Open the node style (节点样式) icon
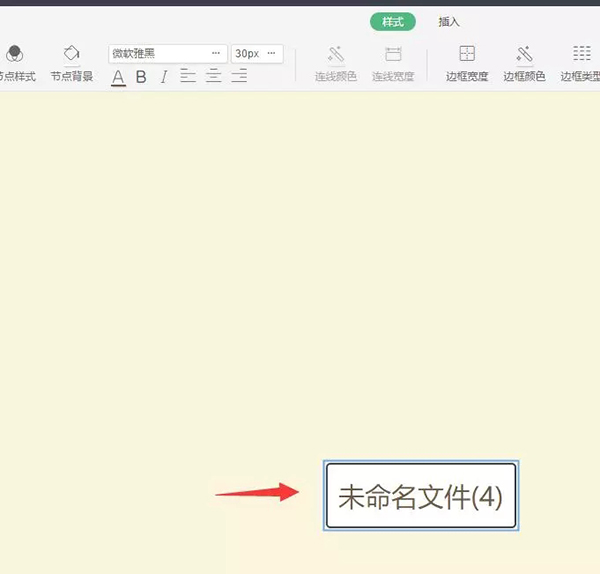 15,54
